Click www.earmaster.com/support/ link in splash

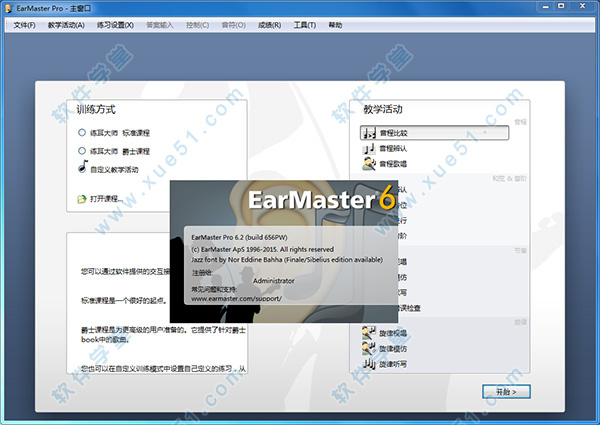(x=236, y=298)
